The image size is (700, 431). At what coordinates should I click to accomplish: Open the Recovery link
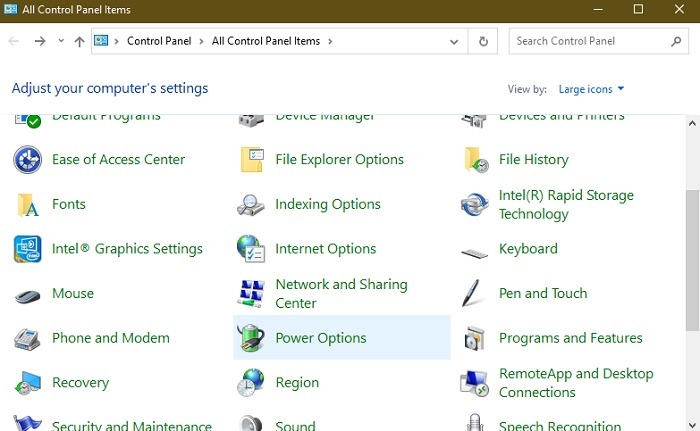(80, 383)
